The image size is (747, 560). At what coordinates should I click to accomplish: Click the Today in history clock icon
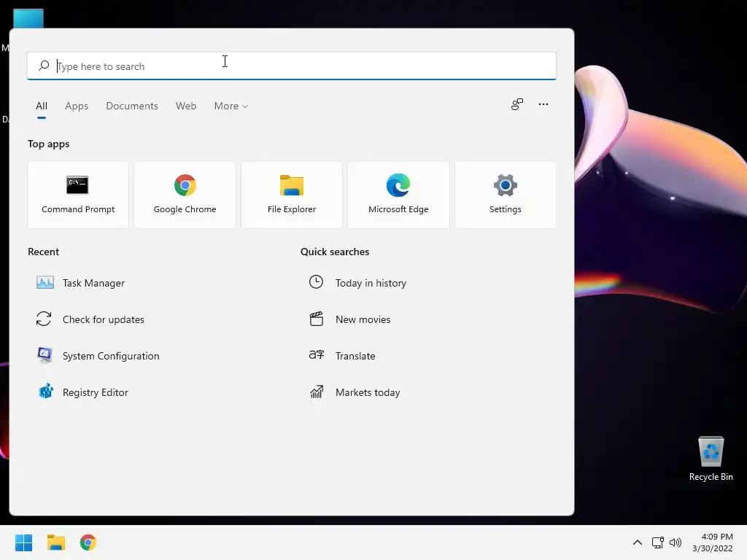pos(316,282)
